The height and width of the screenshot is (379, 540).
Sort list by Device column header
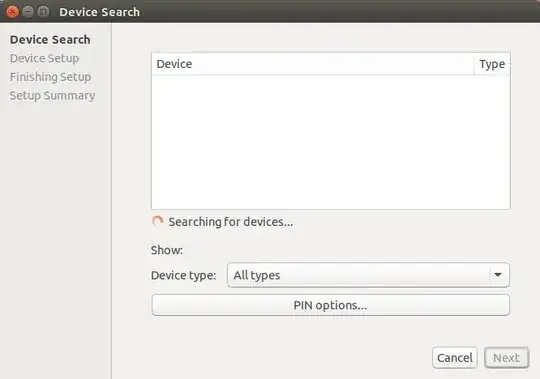(313, 64)
